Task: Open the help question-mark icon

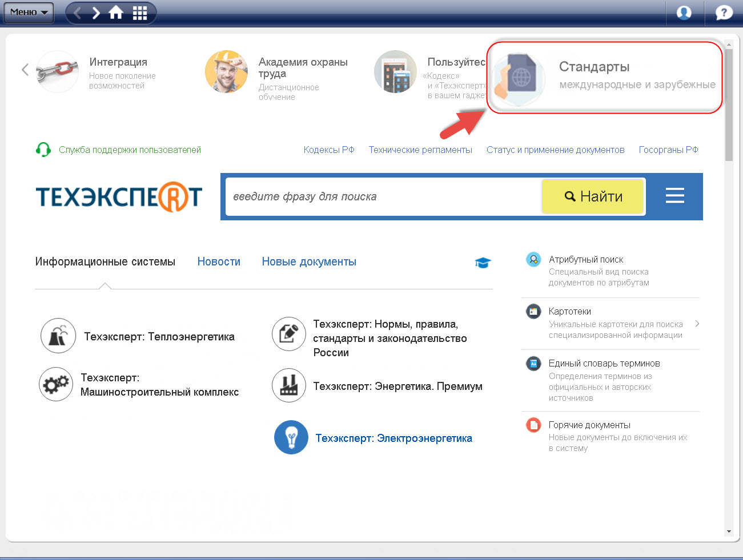Action: pyautogui.click(x=724, y=12)
